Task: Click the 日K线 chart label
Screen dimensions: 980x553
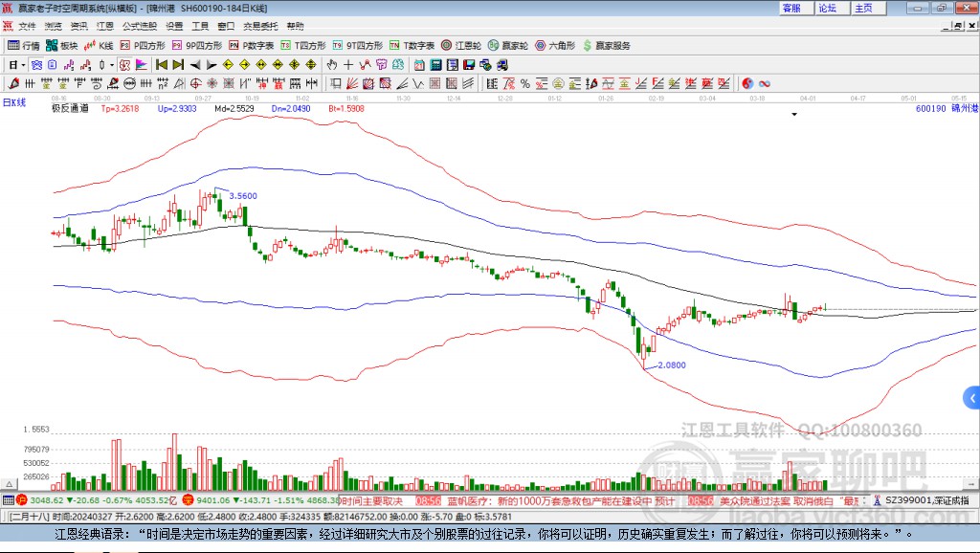Action: 14,102
